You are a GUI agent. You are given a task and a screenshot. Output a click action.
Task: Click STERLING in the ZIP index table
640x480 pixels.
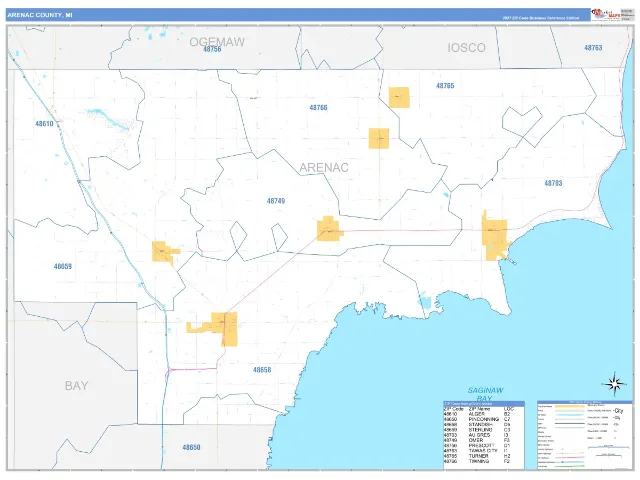480,430
